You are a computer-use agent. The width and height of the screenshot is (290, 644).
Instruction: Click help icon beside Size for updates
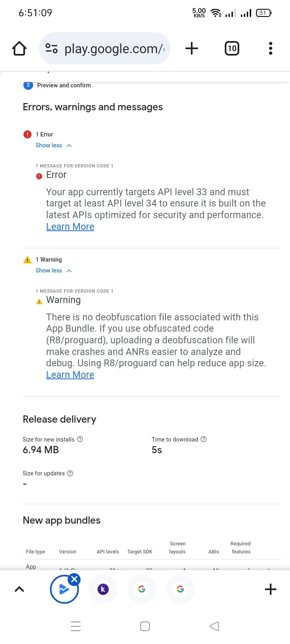click(x=70, y=473)
